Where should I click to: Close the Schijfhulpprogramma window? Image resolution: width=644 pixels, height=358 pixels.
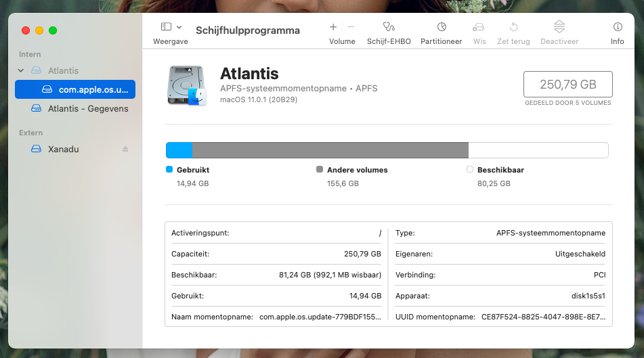point(26,30)
